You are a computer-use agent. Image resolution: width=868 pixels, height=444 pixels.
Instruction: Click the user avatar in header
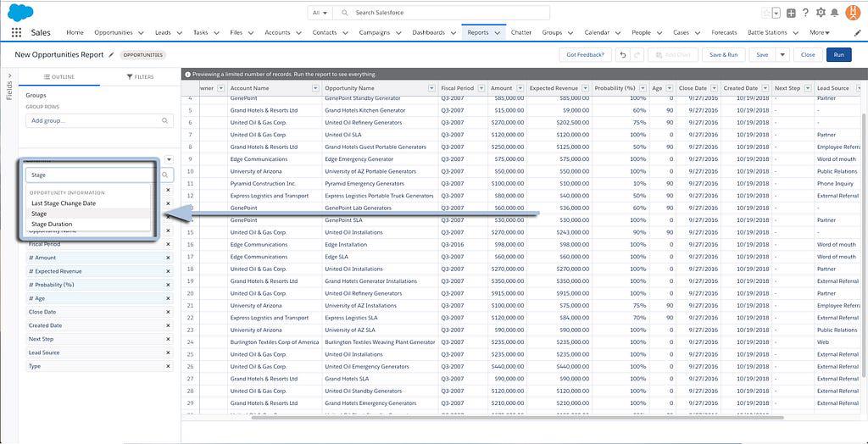click(x=852, y=12)
